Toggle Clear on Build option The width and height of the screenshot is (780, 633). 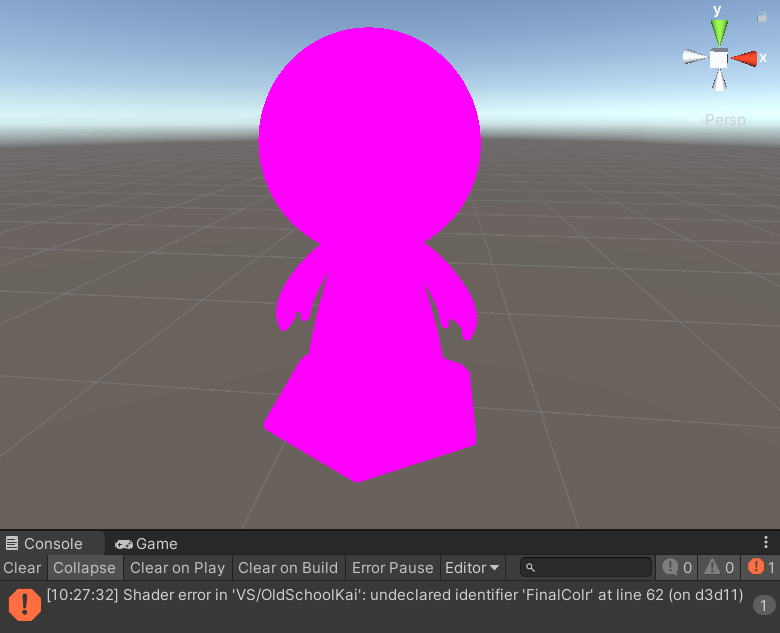pyautogui.click(x=288, y=568)
